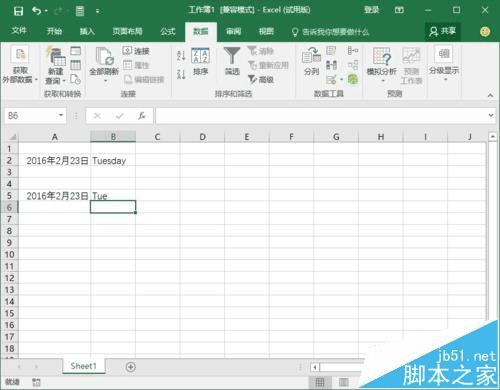Switch to Review (审阅) tab
The width and height of the screenshot is (500, 390).
click(233, 31)
